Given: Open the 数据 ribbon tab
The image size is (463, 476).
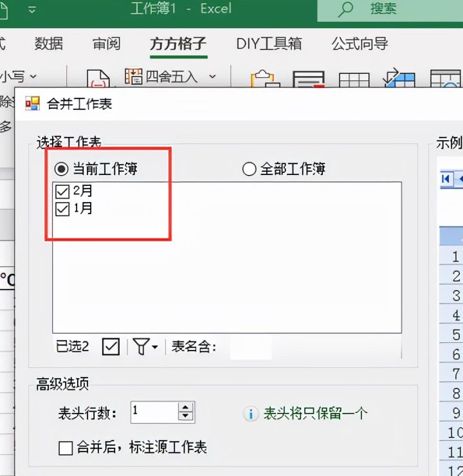Looking at the screenshot, I should tap(48, 44).
